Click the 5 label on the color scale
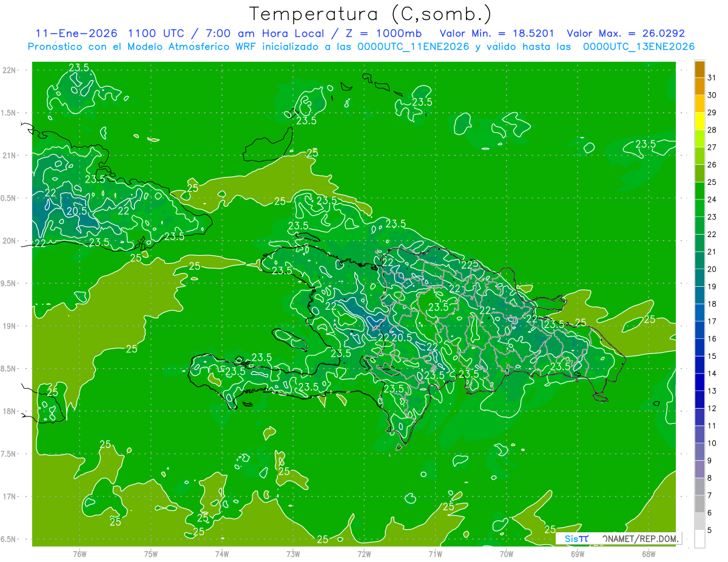 [x=710, y=530]
